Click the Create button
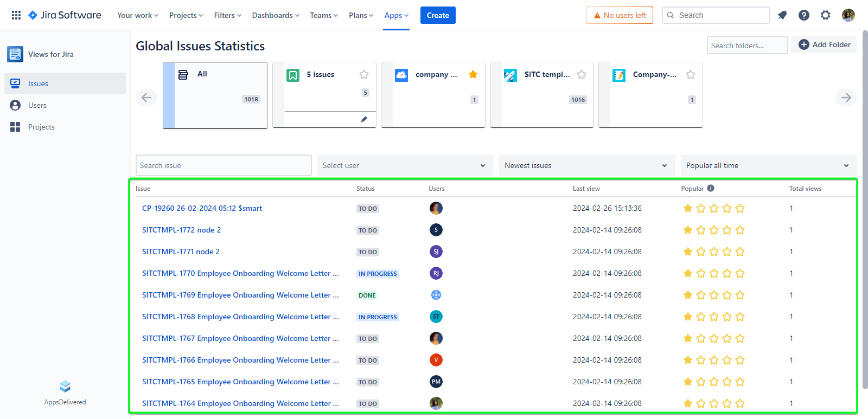Screen dimensions: 868x419 point(437,15)
